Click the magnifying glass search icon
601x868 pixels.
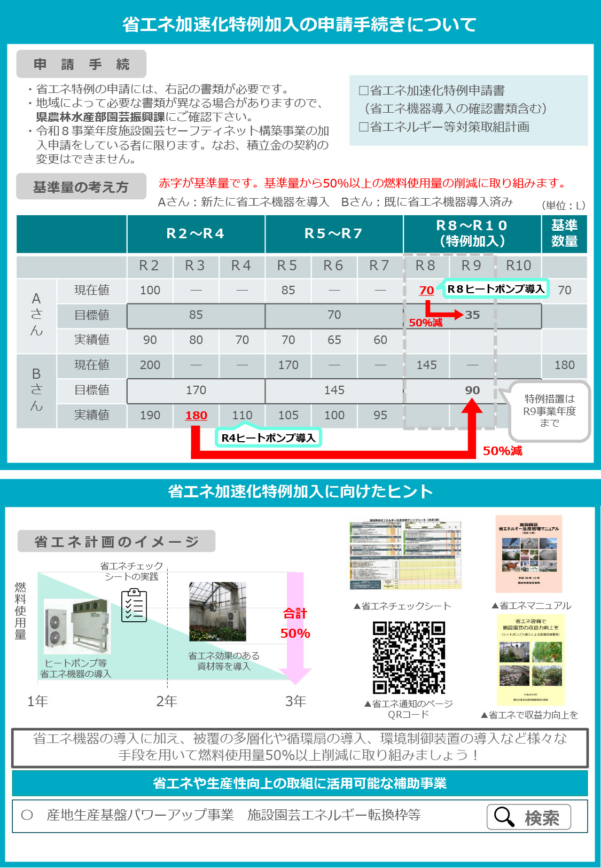click(x=504, y=817)
